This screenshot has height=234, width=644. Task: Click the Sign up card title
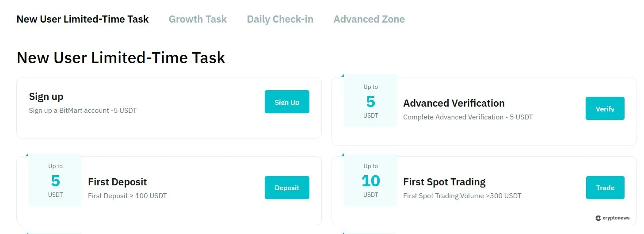(x=46, y=96)
